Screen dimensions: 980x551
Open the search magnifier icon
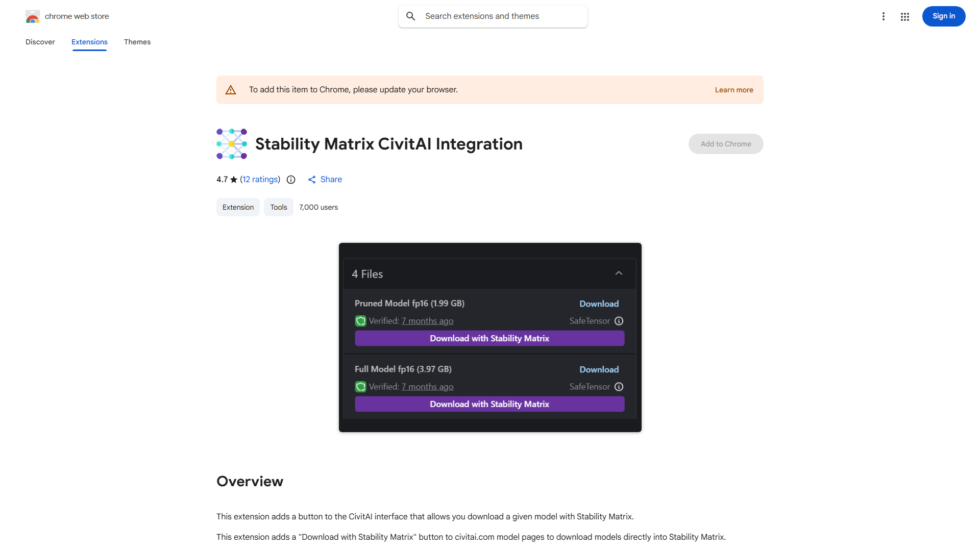(411, 16)
